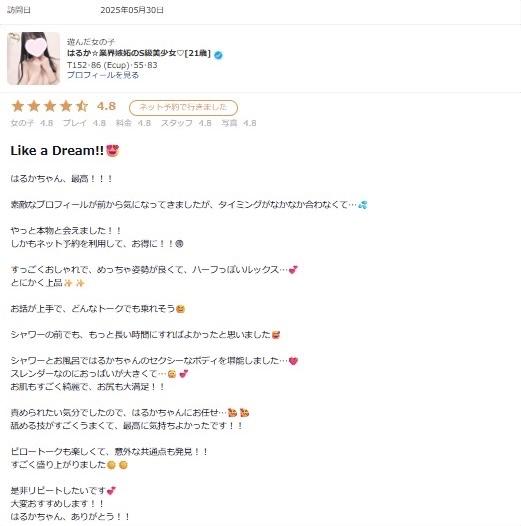This screenshot has height=526, width=521.
Task: Select the overall 4.8 score number
Action: tap(106, 106)
